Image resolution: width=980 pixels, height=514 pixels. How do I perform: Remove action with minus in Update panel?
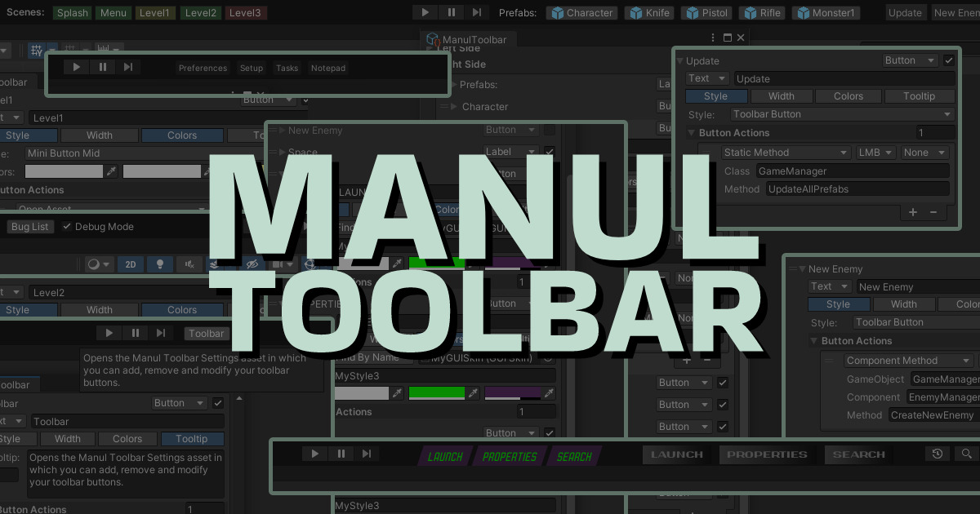tap(933, 212)
